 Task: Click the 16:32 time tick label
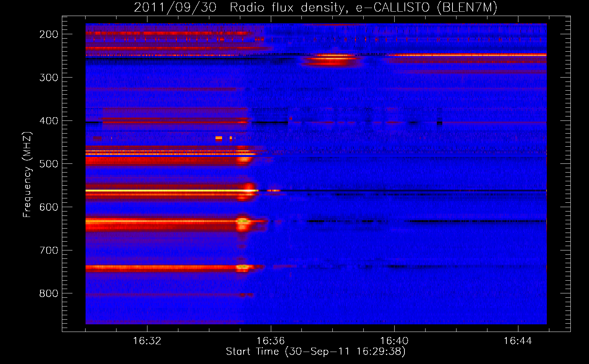click(x=147, y=341)
